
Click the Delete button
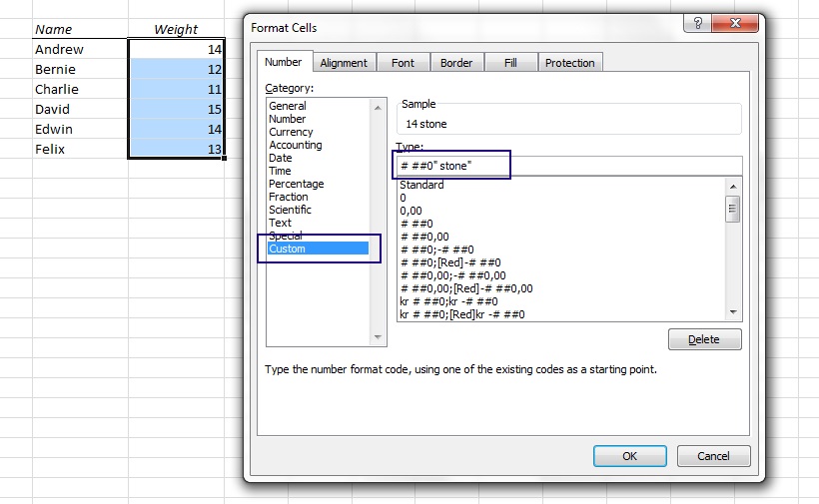[704, 339]
